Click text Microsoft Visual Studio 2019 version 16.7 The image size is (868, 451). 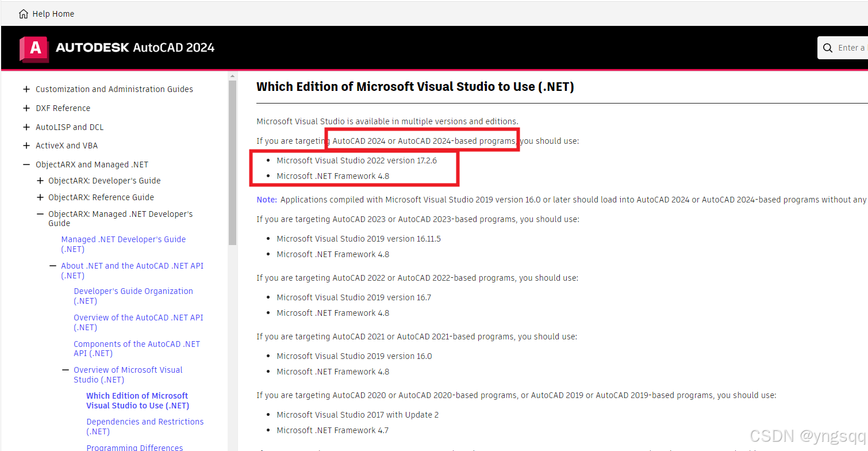click(x=354, y=297)
